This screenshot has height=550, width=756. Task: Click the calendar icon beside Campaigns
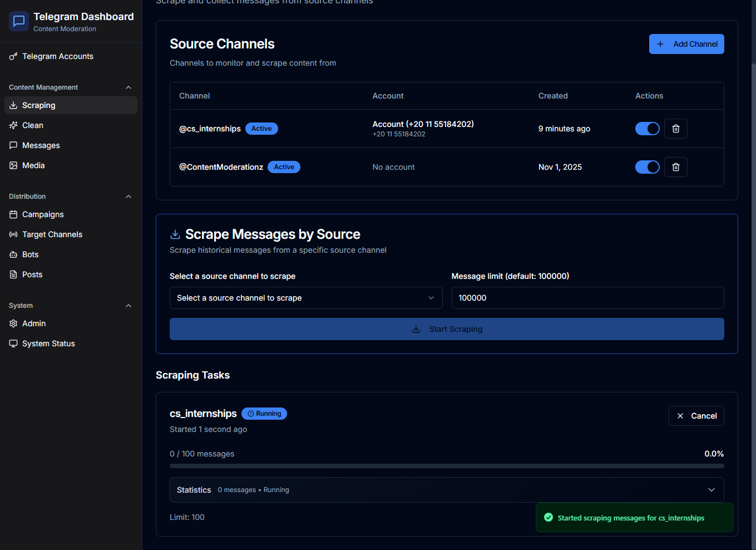coord(13,214)
